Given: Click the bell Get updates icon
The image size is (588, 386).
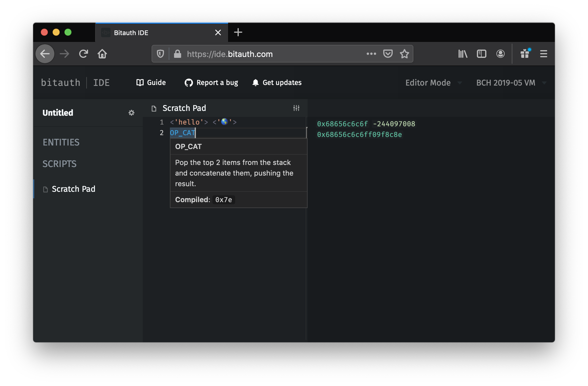Looking at the screenshot, I should tap(255, 83).
